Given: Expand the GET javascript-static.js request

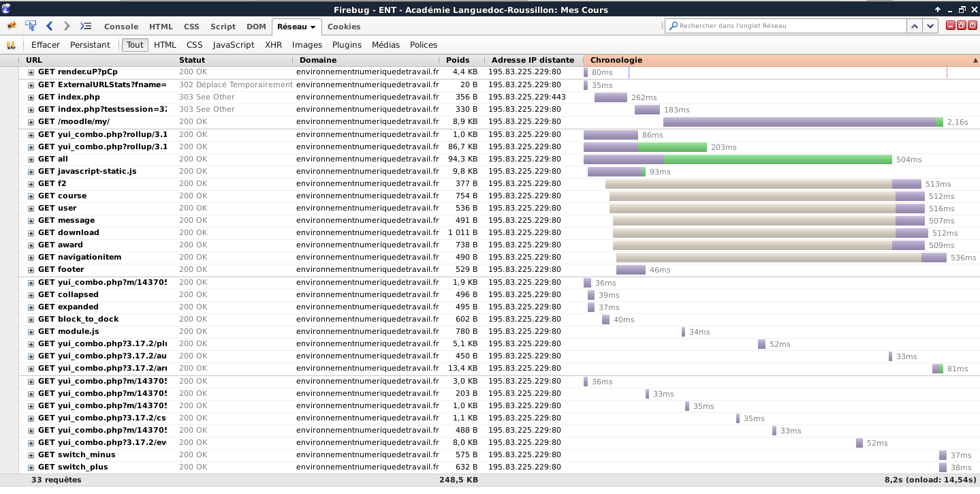Looking at the screenshot, I should [x=31, y=172].
